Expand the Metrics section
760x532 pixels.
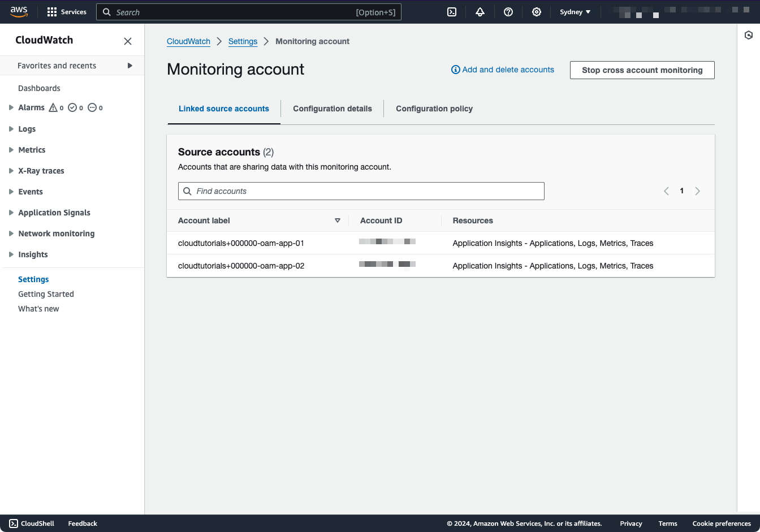(x=11, y=150)
